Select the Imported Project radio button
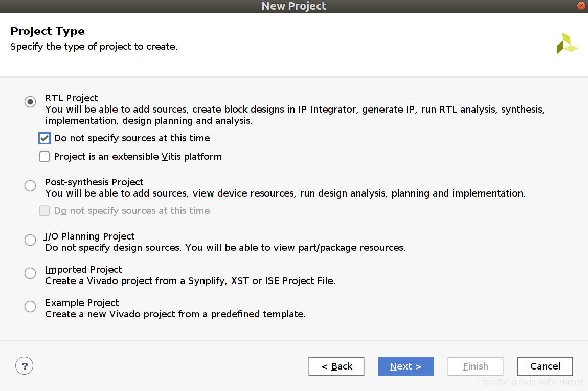The image size is (588, 391). (x=30, y=273)
